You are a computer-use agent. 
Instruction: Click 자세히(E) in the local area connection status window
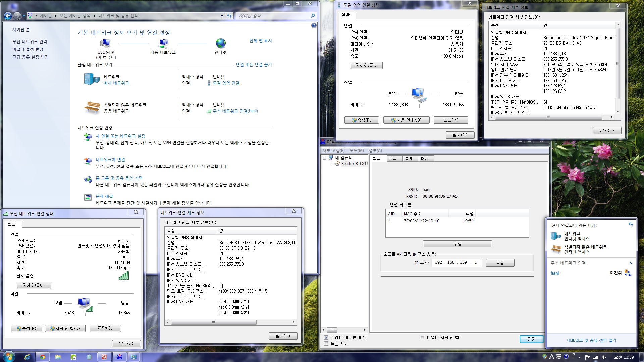tap(366, 65)
